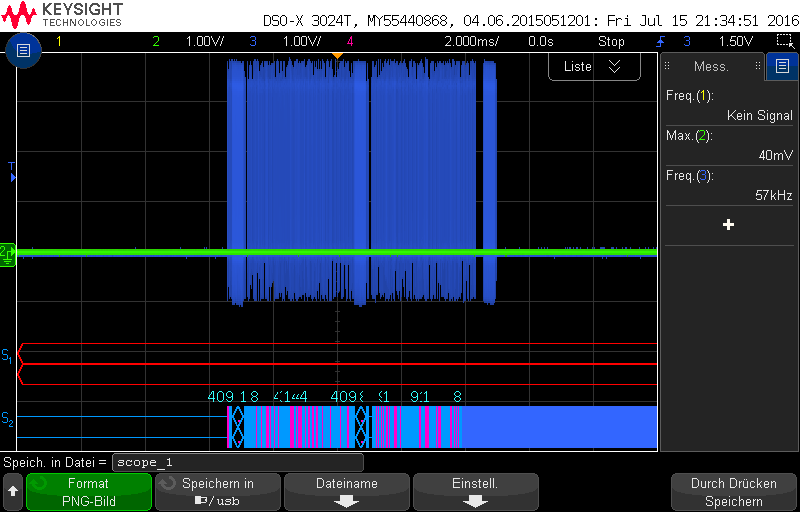Click the 57kHz frequency value
800x512 pixels.
773,195
